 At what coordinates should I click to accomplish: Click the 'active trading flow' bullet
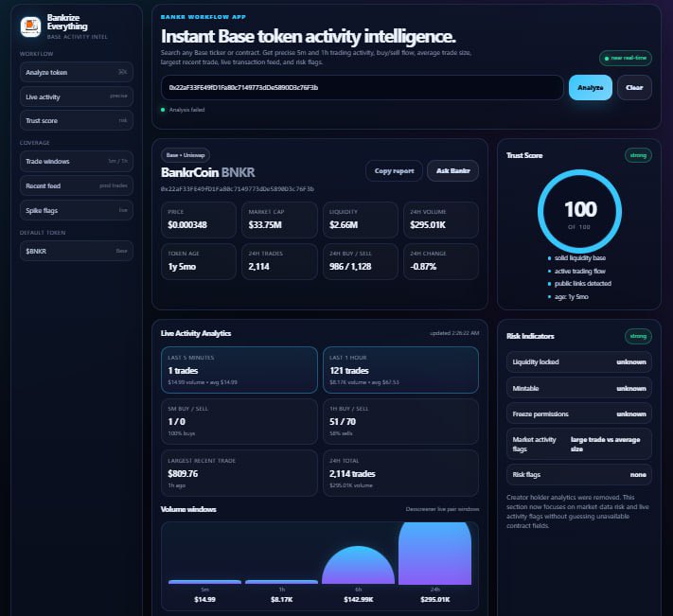[576, 272]
